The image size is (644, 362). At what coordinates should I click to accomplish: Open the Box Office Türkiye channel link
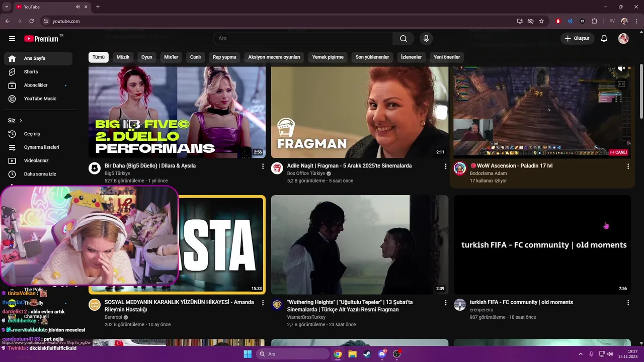pos(306,173)
